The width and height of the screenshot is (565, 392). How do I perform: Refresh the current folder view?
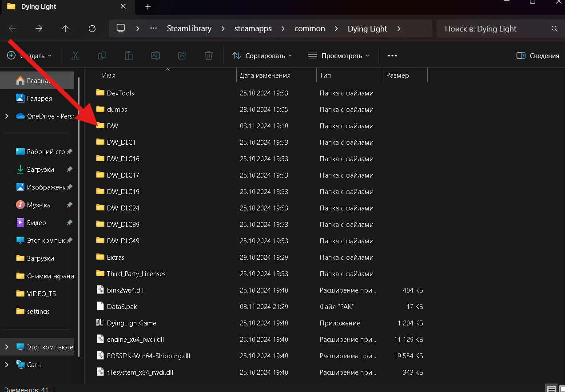pyautogui.click(x=92, y=28)
